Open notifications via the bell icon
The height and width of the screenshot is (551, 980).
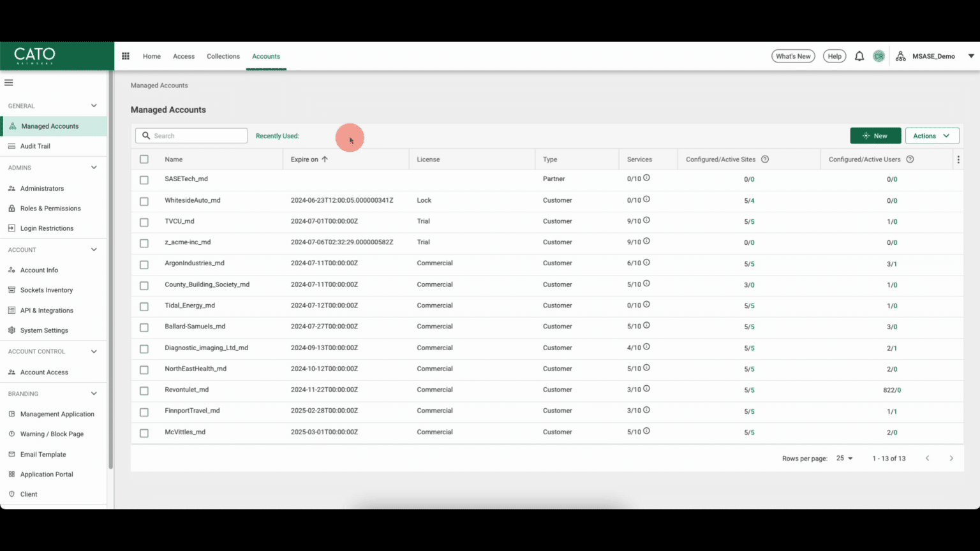click(859, 56)
